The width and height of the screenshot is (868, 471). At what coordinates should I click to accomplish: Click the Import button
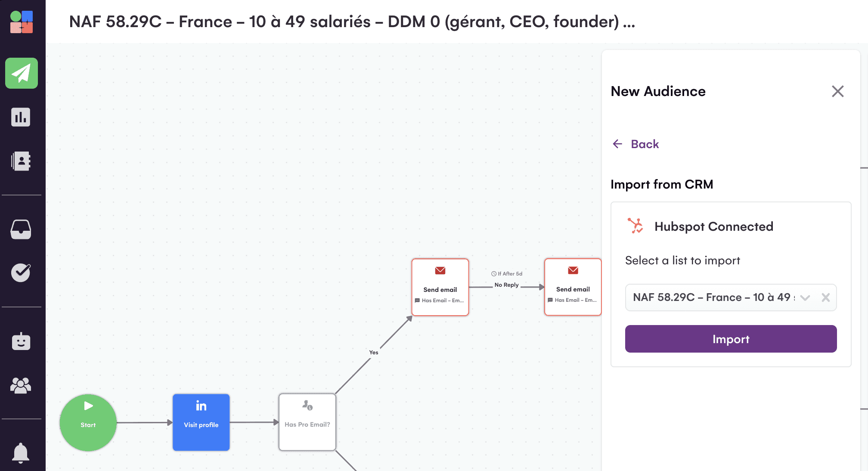731,338
